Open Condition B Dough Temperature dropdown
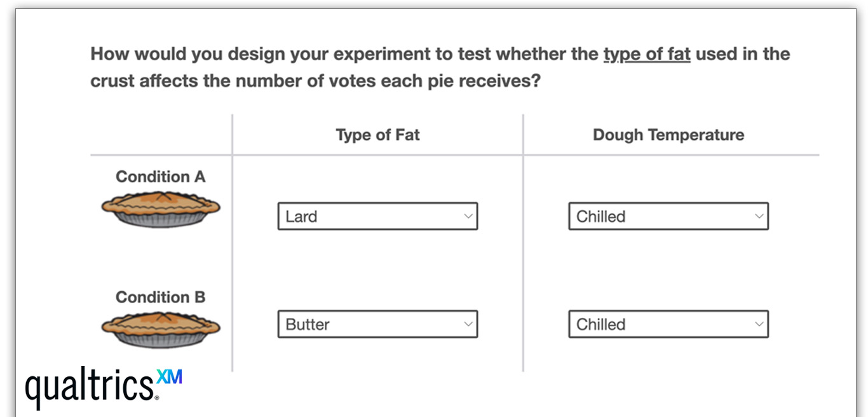Image resolution: width=868 pixels, height=417 pixels. pos(668,324)
